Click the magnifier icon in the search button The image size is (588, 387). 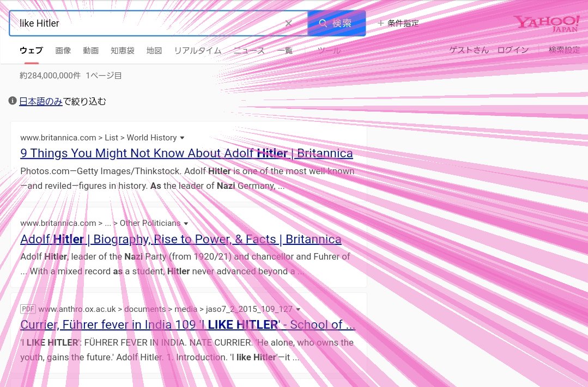(x=323, y=23)
